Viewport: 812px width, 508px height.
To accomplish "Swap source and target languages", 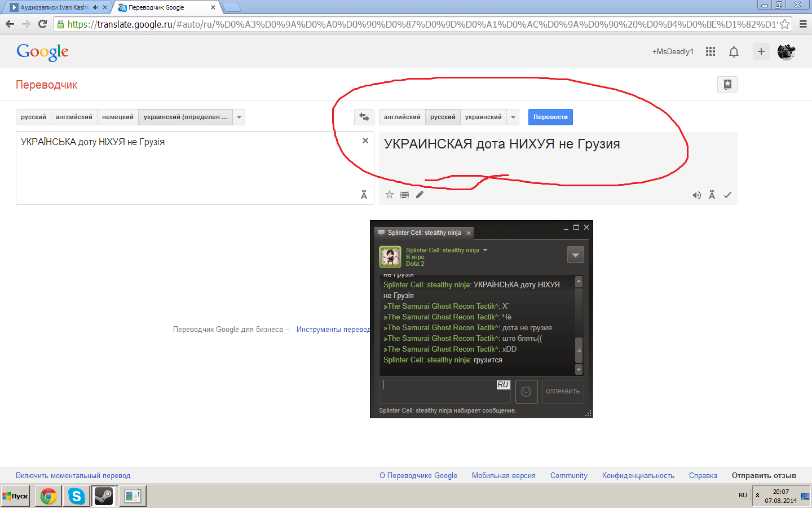I will 364,117.
